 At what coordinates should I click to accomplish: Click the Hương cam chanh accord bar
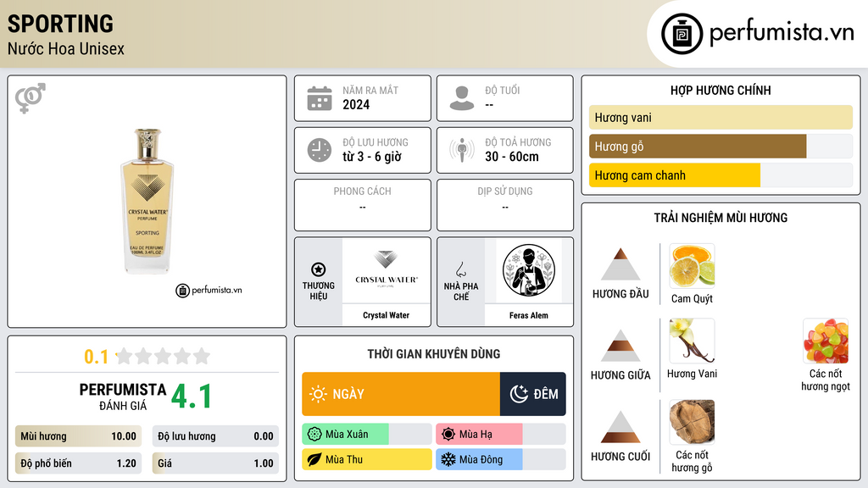(721, 175)
